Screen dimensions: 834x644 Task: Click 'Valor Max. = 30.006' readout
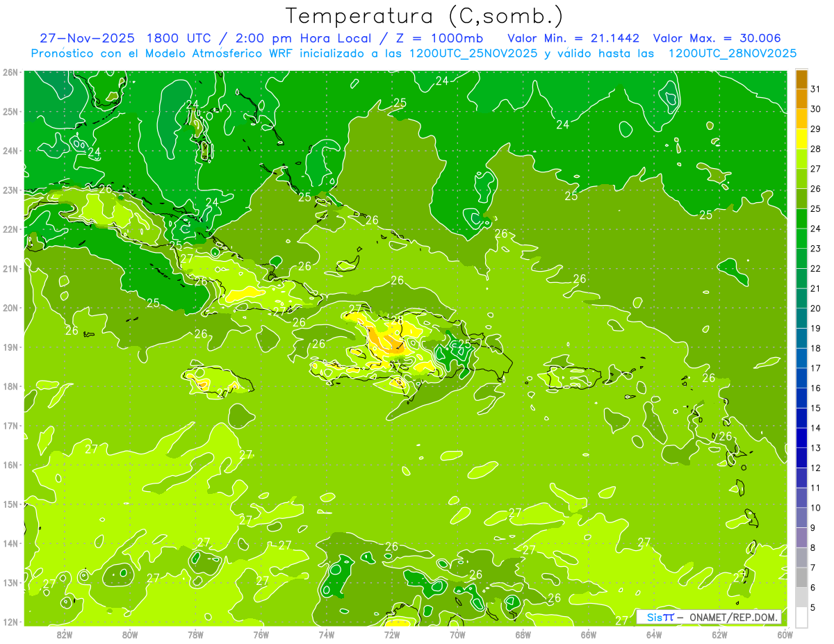tap(717, 38)
